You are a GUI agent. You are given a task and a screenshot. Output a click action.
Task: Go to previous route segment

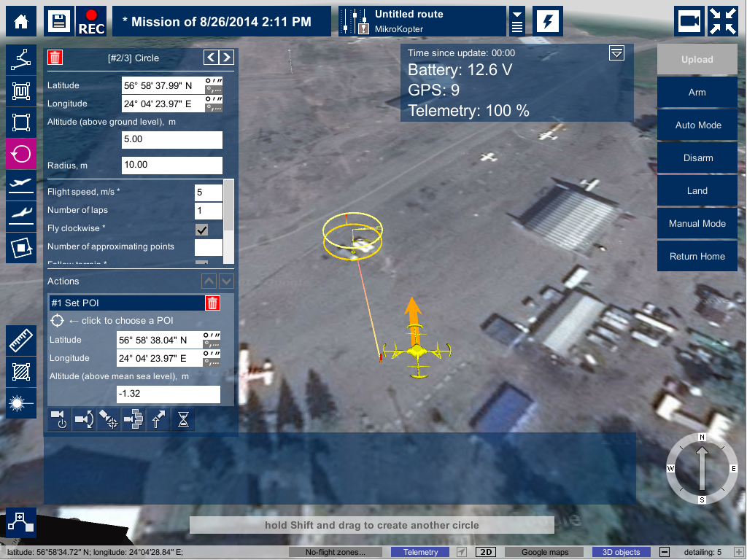[211, 58]
